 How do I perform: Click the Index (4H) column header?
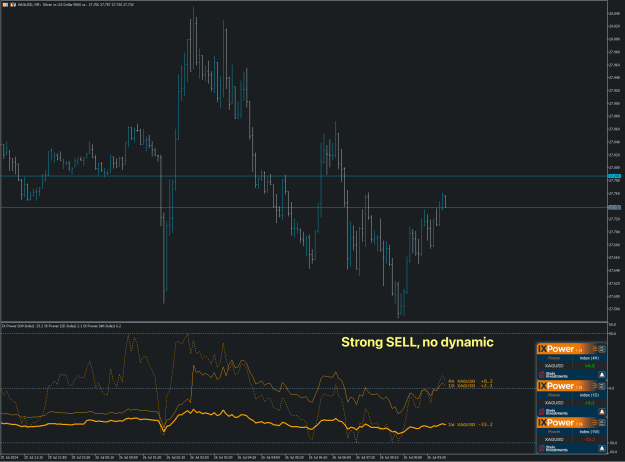(x=590, y=358)
